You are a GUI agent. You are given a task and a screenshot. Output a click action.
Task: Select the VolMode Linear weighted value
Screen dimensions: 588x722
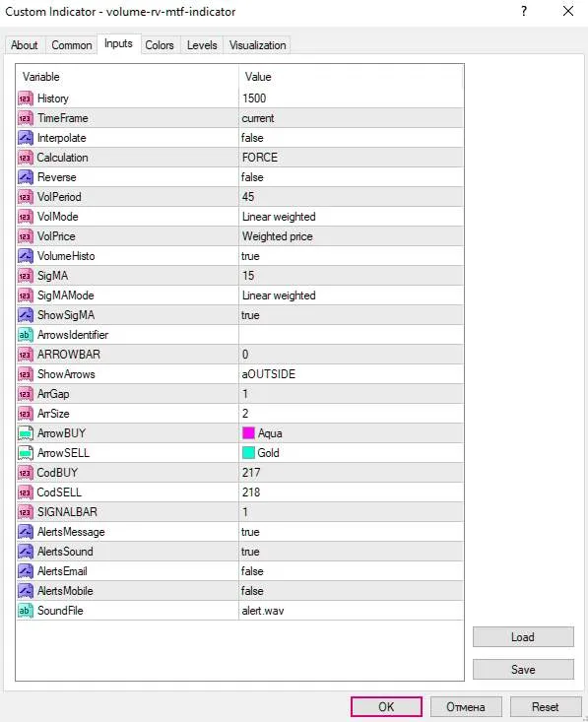pyautogui.click(x=351, y=217)
